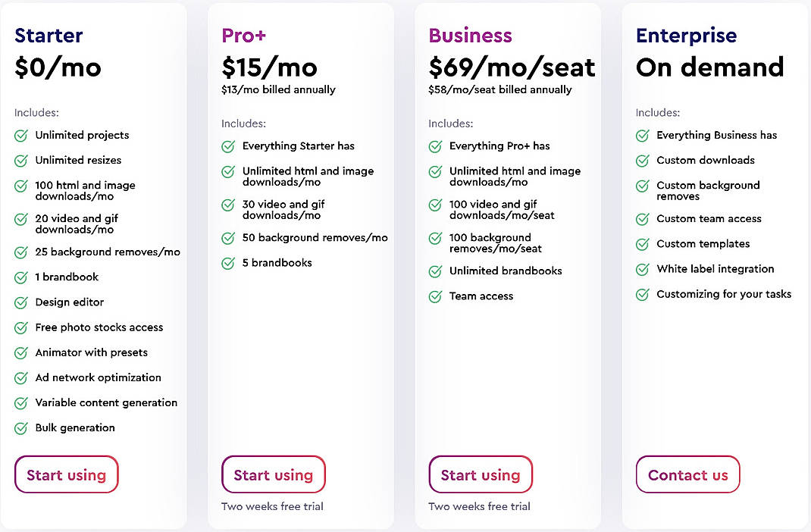Image resolution: width=811 pixels, height=532 pixels.
Task: Click the checkmark next to Custom team access
Action: coord(642,219)
